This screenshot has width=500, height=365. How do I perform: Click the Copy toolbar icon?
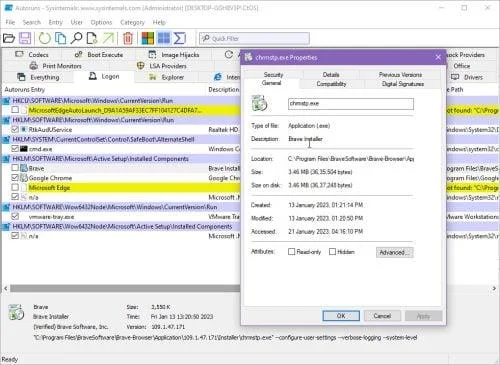[x=60, y=39]
